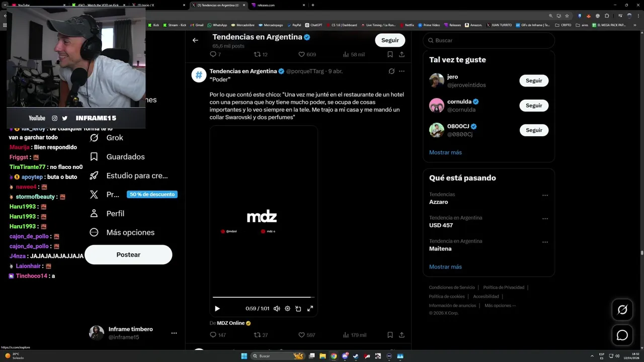Open the CRIPTO bookmarks folder
This screenshot has height=362, width=644.
[x=563, y=25]
